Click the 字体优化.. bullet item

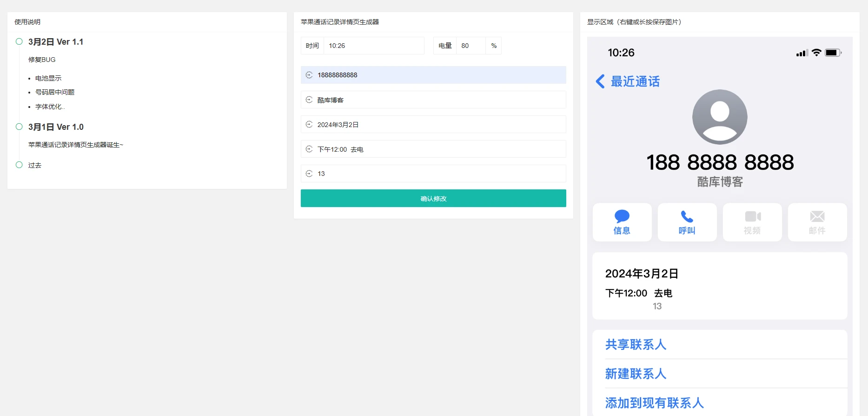(x=50, y=107)
